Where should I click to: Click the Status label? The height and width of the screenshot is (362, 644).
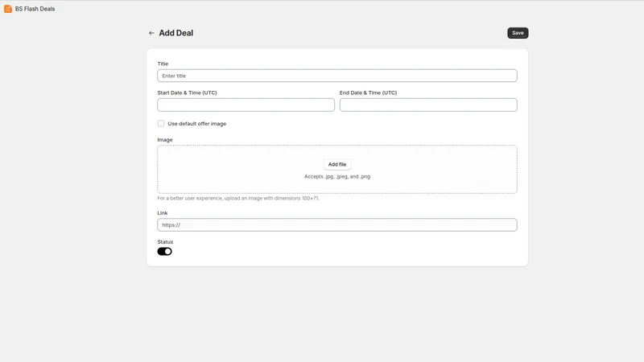point(165,242)
